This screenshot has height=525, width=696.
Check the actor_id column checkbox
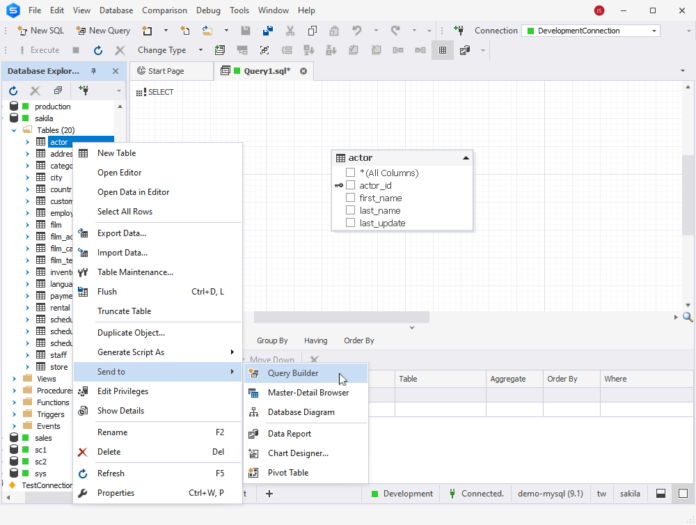tap(350, 185)
